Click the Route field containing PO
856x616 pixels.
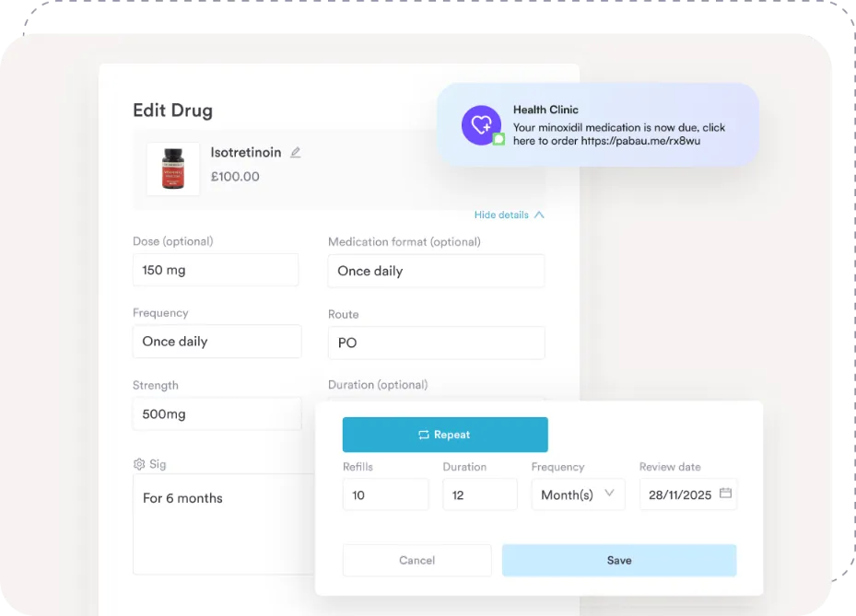[x=436, y=343]
